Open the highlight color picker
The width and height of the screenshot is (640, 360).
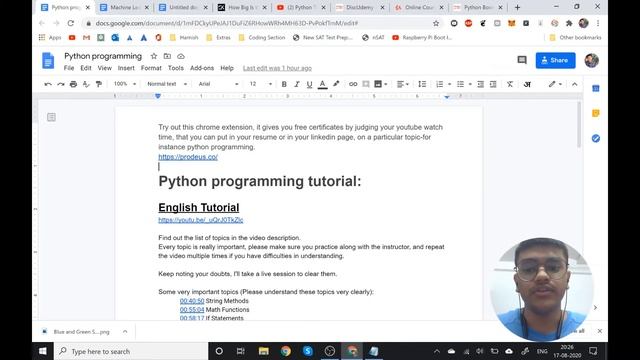point(336,84)
